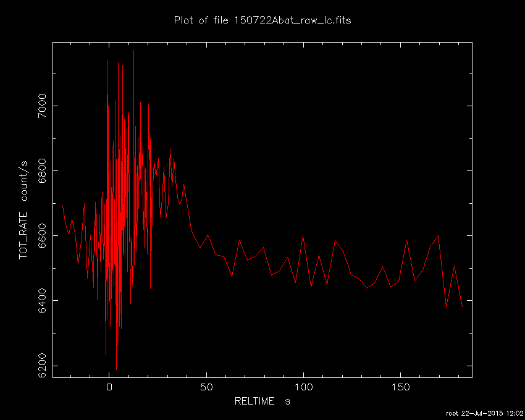This screenshot has width=525, height=420.
Task: Click the x-axis tick label '150'
Action: click(x=400, y=387)
